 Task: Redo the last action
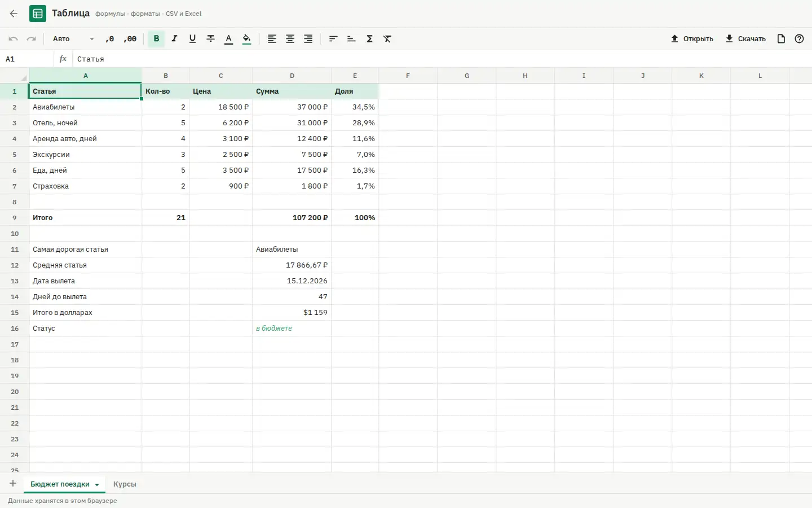pos(32,39)
